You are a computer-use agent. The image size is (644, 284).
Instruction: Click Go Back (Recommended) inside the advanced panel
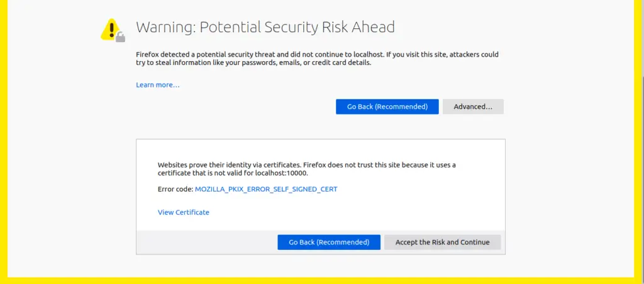click(328, 242)
